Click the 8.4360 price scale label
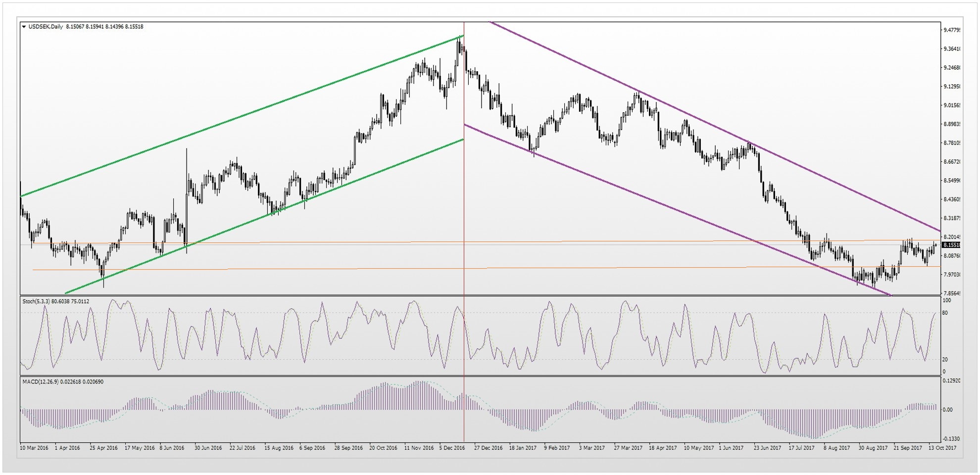Screen dimensions: 980x475 pyautogui.click(x=952, y=199)
